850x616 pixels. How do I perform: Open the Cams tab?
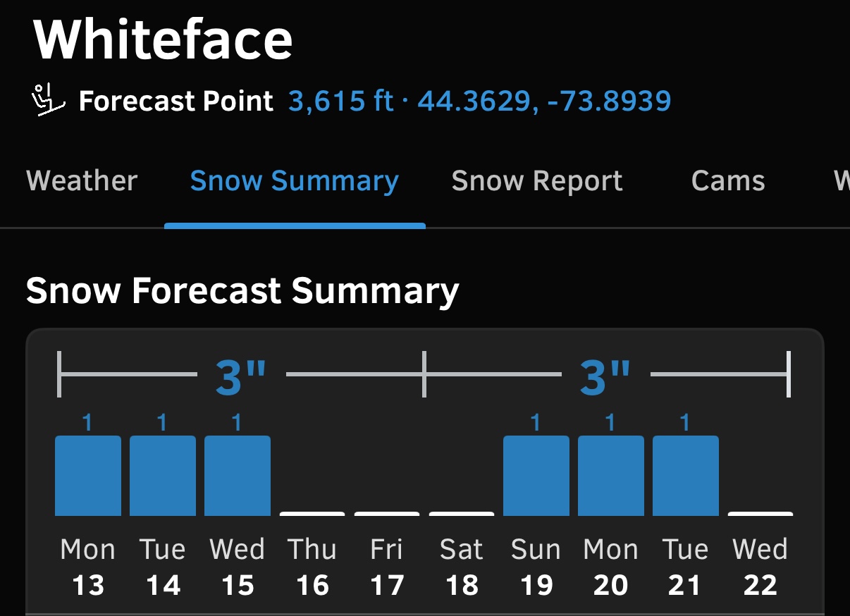point(728,181)
